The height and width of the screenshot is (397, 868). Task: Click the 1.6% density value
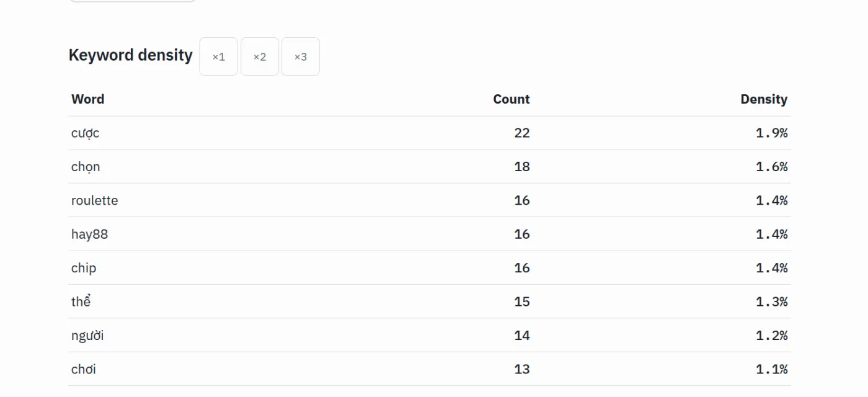pyautogui.click(x=772, y=167)
